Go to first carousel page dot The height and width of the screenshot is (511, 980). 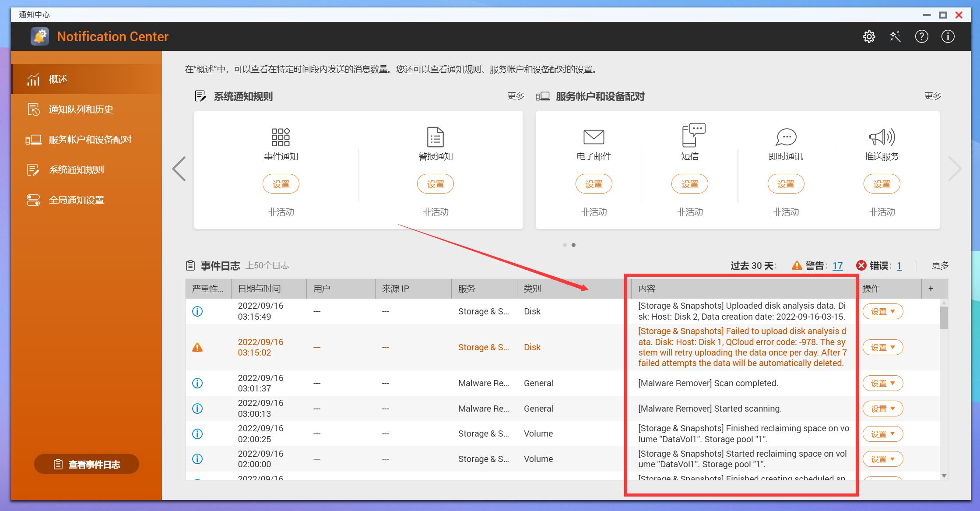[565, 245]
